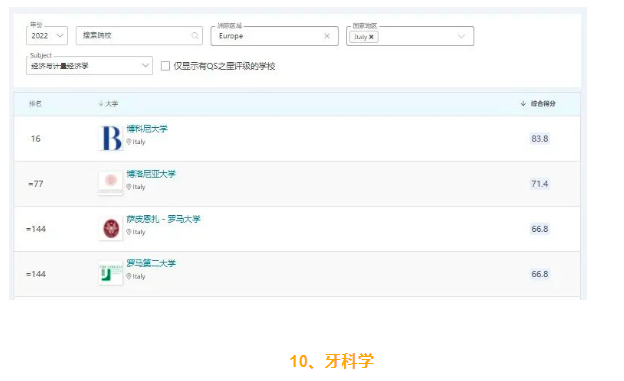Sort by overall score arrow
Image resolution: width=624 pixels, height=381 pixels.
point(523,104)
